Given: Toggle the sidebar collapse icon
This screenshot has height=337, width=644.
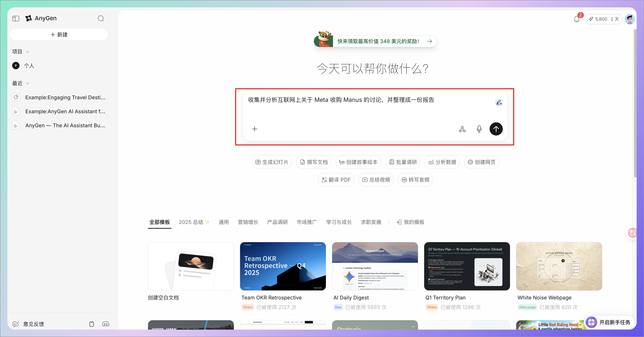Looking at the screenshot, I should pos(16,18).
